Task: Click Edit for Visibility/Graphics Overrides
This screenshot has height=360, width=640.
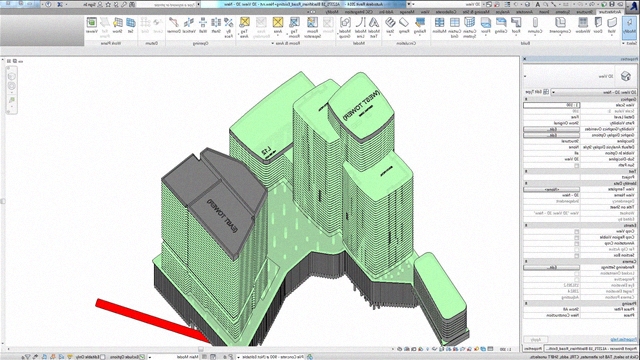Action: (551, 129)
